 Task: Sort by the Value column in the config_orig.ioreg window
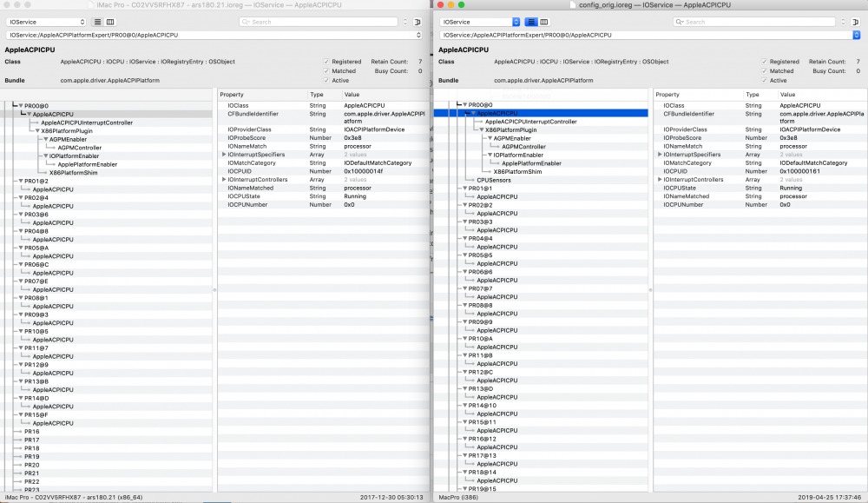(x=821, y=95)
